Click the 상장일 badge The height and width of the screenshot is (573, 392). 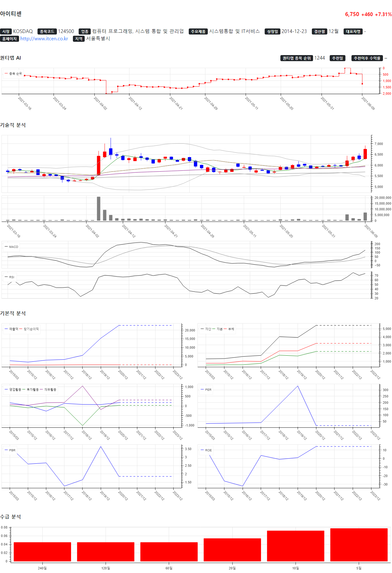273,31
